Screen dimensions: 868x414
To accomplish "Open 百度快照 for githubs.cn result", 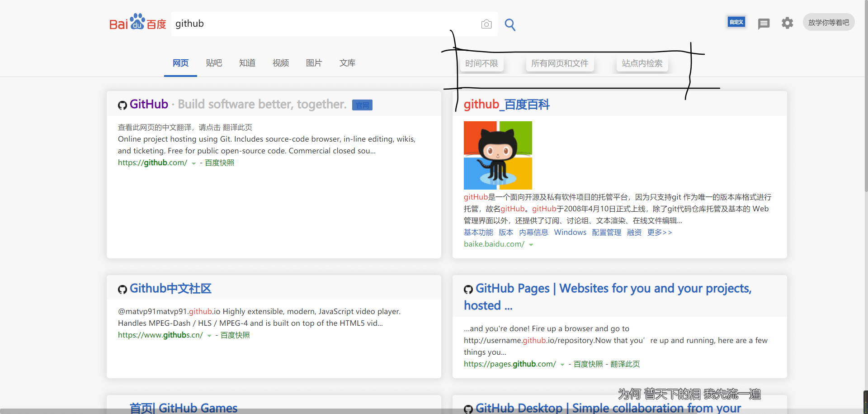I will [x=235, y=335].
